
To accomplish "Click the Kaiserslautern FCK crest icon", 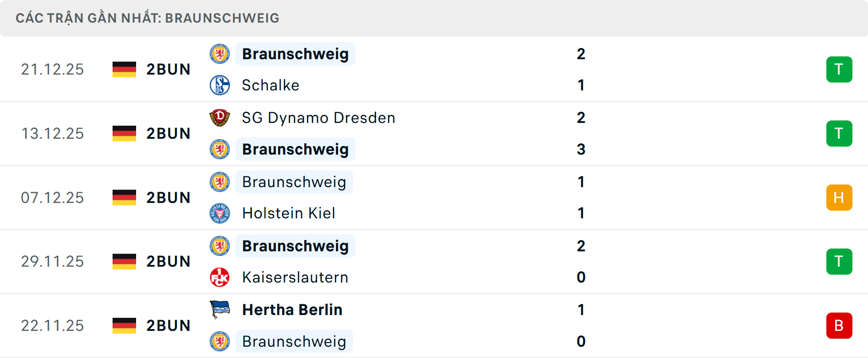I will tap(220, 277).
